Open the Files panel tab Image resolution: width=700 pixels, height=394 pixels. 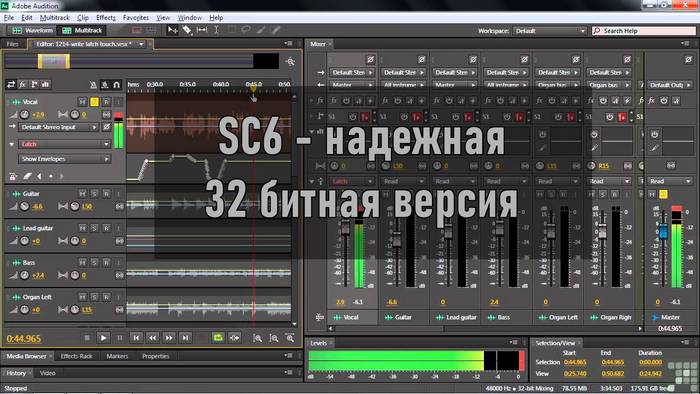tap(12, 44)
